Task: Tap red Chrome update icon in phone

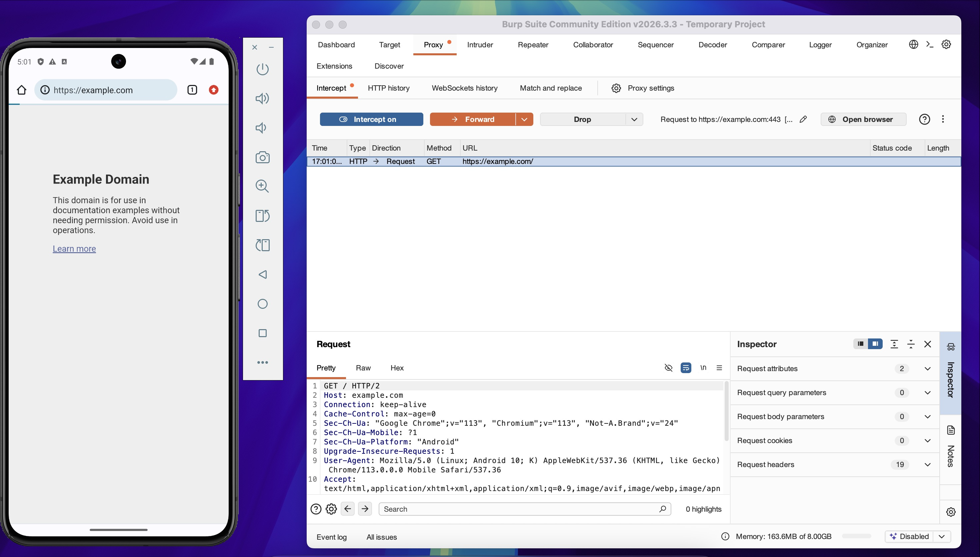Action: (x=214, y=90)
